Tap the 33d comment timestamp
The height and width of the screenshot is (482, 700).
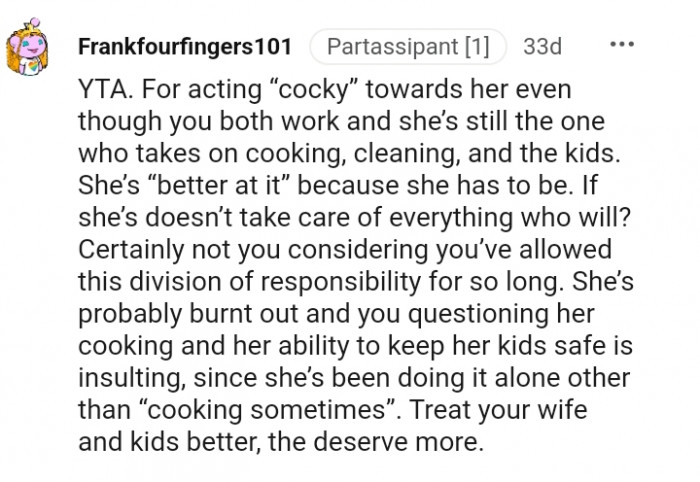click(x=542, y=46)
